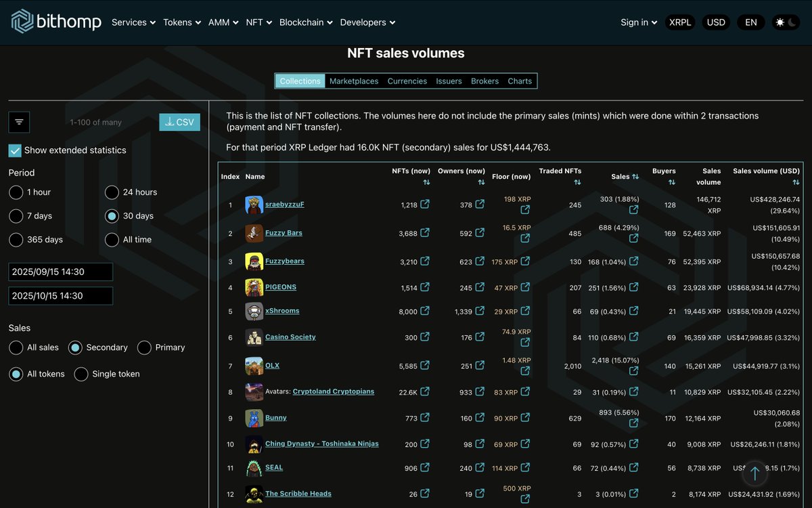Sort by Traded NFTs arrows icon
This screenshot has height=508, width=812.
point(577,182)
